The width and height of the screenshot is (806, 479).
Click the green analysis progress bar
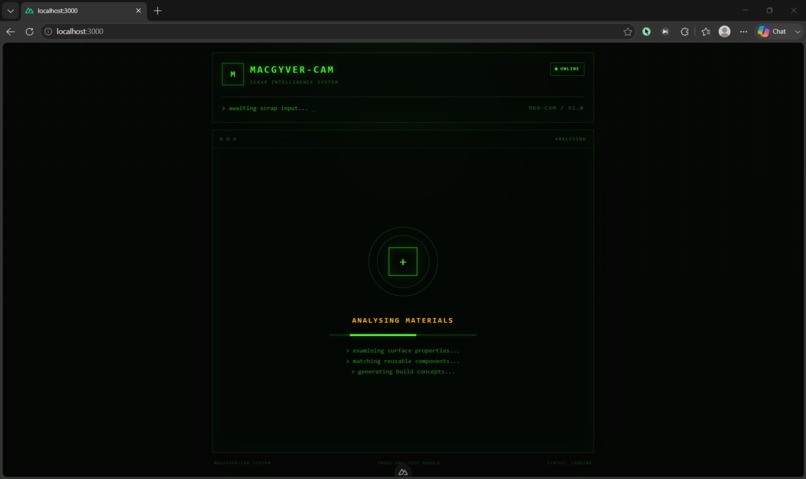[403, 335]
